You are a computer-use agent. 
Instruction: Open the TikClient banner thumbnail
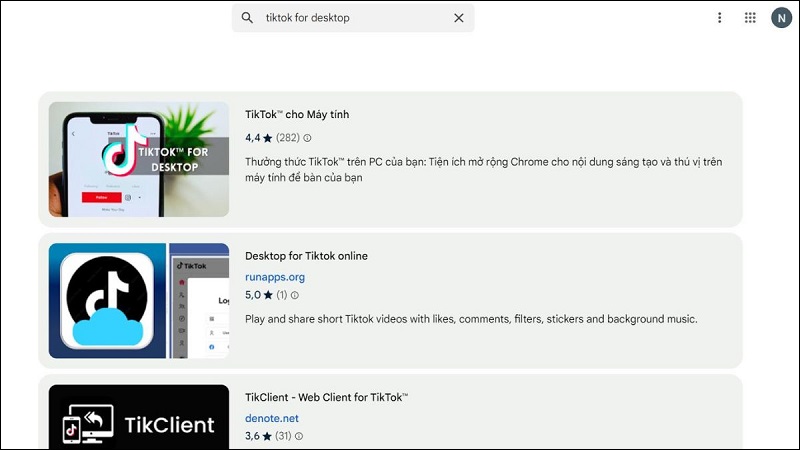139,417
